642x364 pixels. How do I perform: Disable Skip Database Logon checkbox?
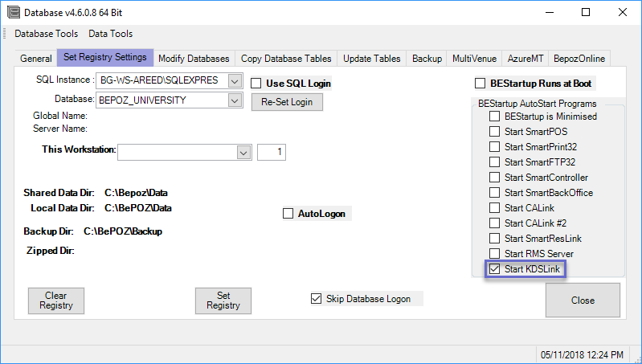pos(316,299)
